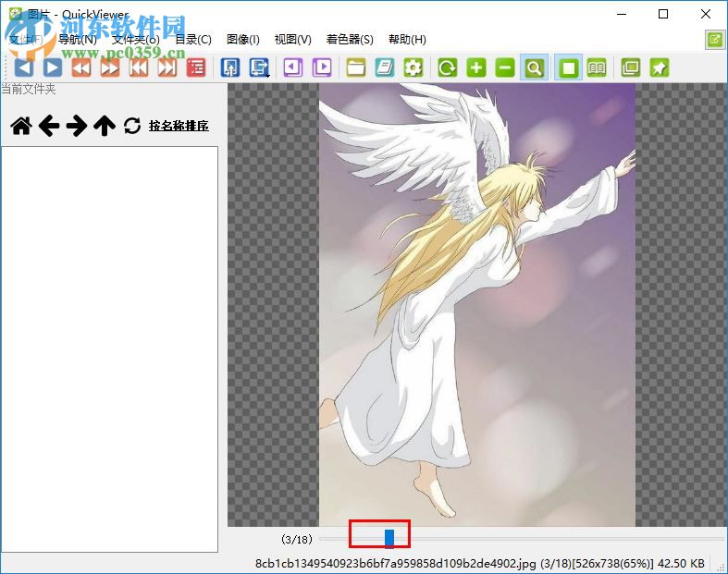Click the displayed angel image

pos(476,305)
